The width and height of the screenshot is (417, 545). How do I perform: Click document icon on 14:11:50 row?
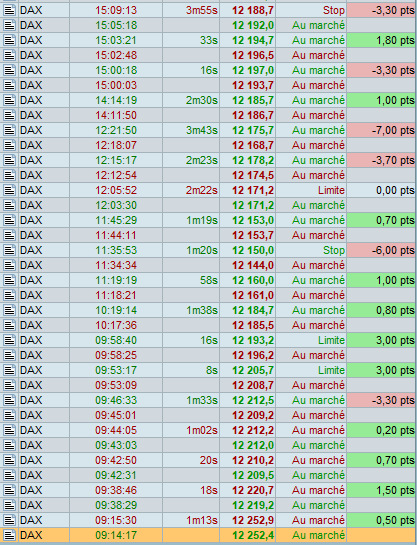pyautogui.click(x=9, y=115)
